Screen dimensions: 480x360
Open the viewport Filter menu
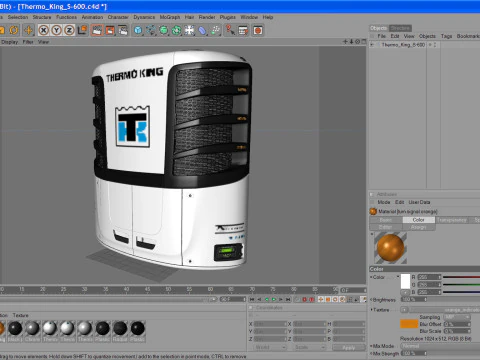[28, 42]
